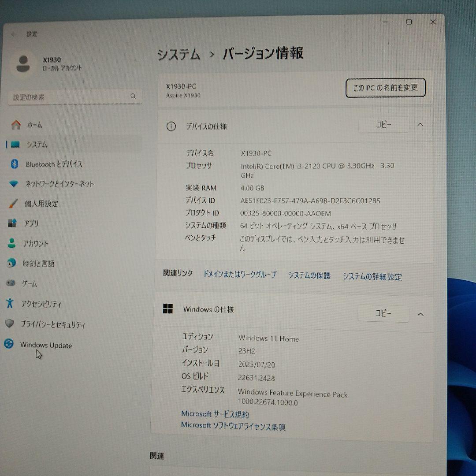
Task: Click この PC の名前を変更 button
Action: (386, 88)
